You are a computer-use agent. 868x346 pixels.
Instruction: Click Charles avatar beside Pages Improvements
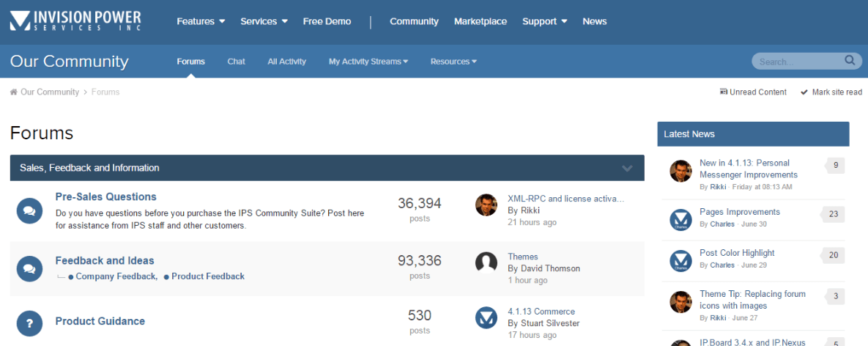680,220
